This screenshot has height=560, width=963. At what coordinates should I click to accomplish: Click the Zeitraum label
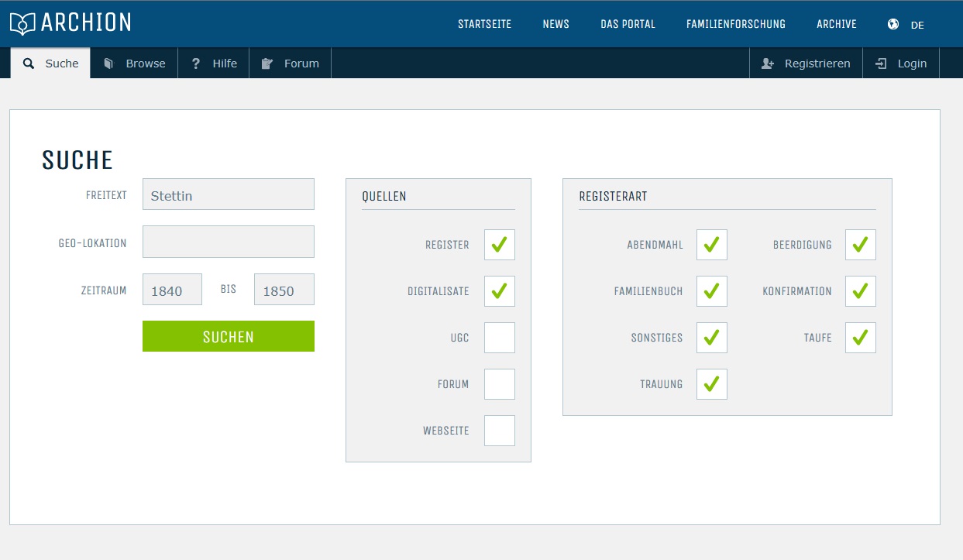[104, 291]
